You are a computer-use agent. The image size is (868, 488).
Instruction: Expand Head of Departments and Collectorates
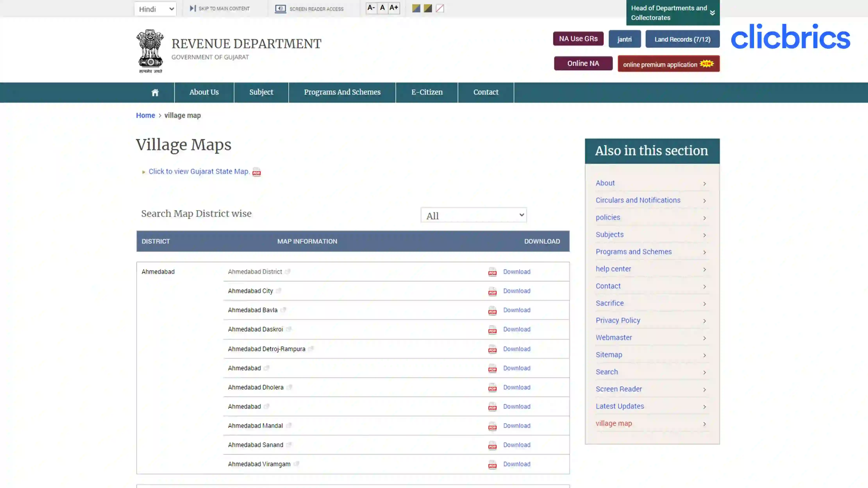(x=672, y=13)
